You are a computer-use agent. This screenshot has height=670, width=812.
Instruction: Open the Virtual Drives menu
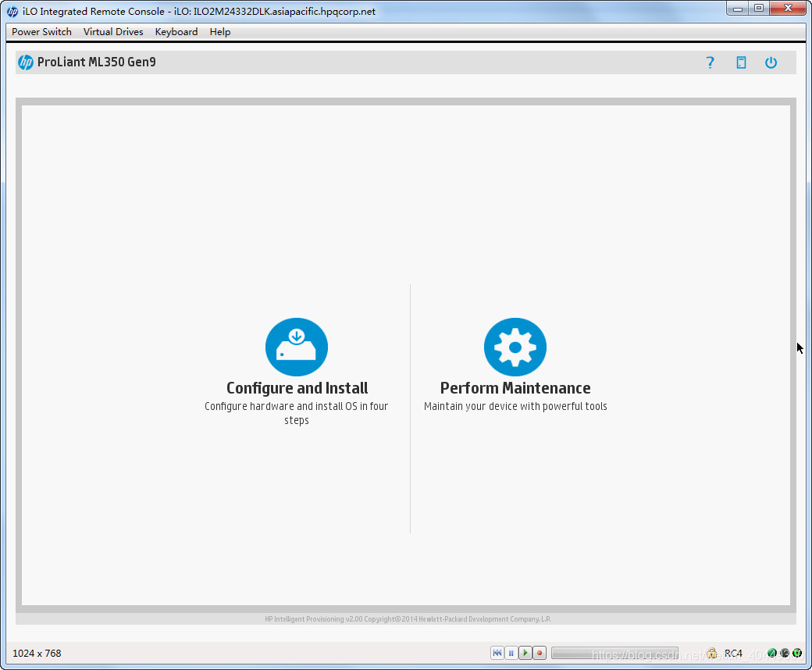click(x=113, y=31)
